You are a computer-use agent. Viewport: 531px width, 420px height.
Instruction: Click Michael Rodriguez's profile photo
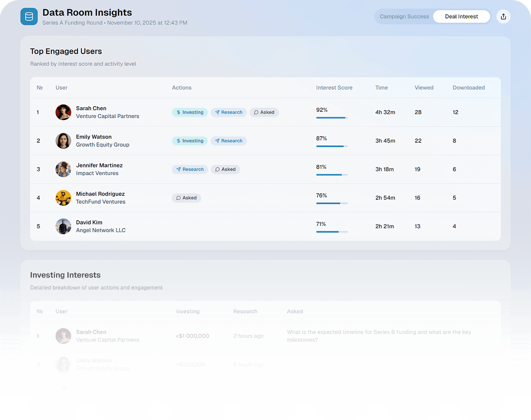pyautogui.click(x=63, y=198)
